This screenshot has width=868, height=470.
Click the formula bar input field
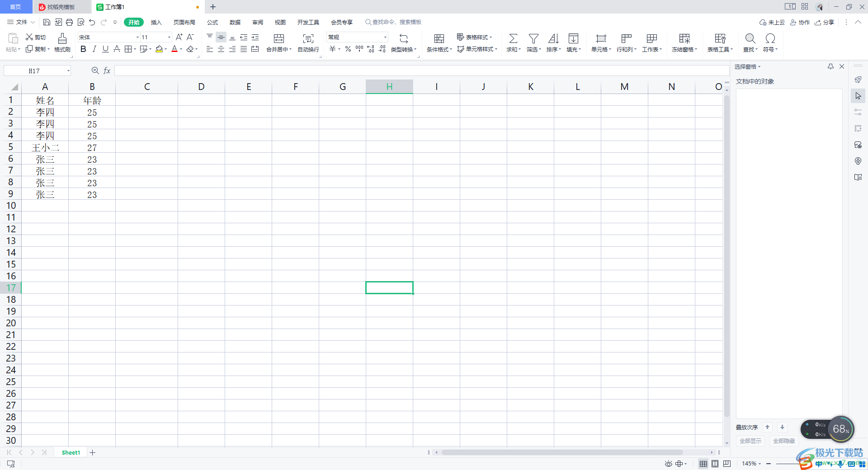point(421,70)
